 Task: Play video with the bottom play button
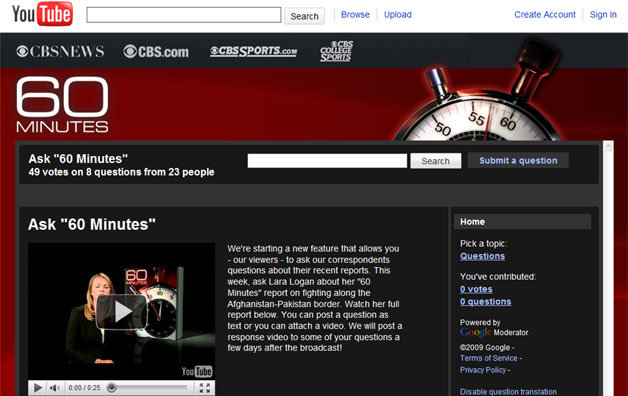click(38, 388)
